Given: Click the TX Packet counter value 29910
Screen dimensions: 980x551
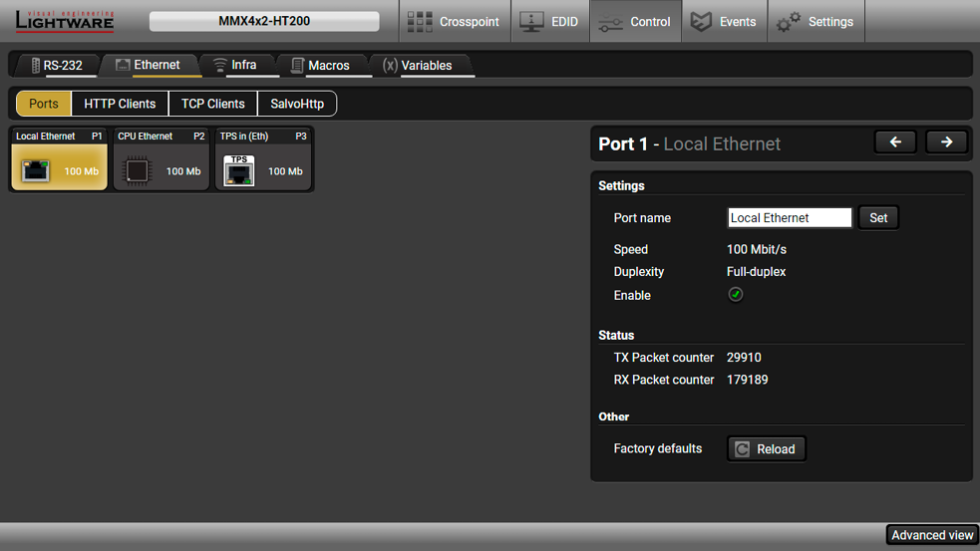Looking at the screenshot, I should (744, 358).
